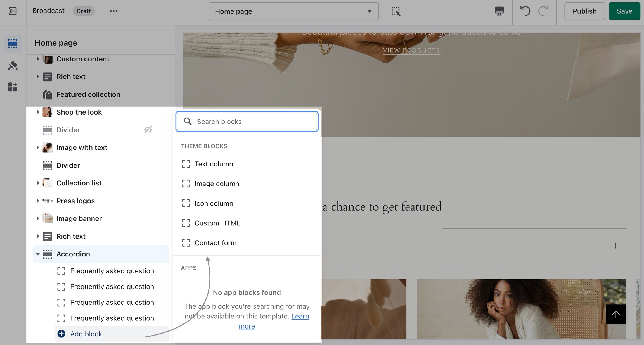Viewport: 644px width, 345px height.
Task: Choose the Custom HTML block
Action: [217, 223]
